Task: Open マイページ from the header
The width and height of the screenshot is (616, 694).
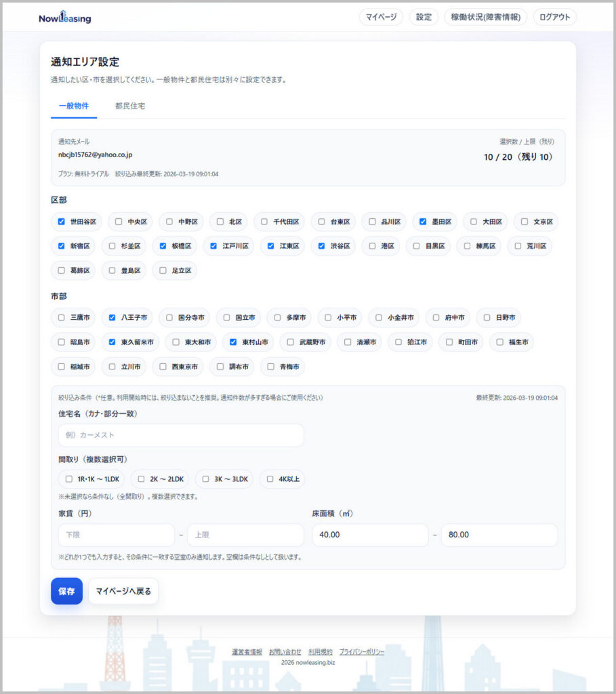Action: click(x=381, y=17)
